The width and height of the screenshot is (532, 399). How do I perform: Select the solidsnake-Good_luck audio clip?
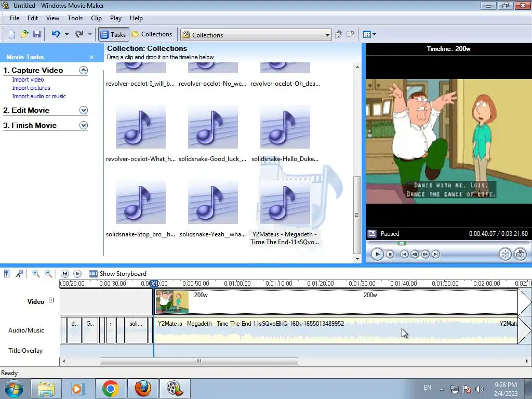tap(212, 134)
